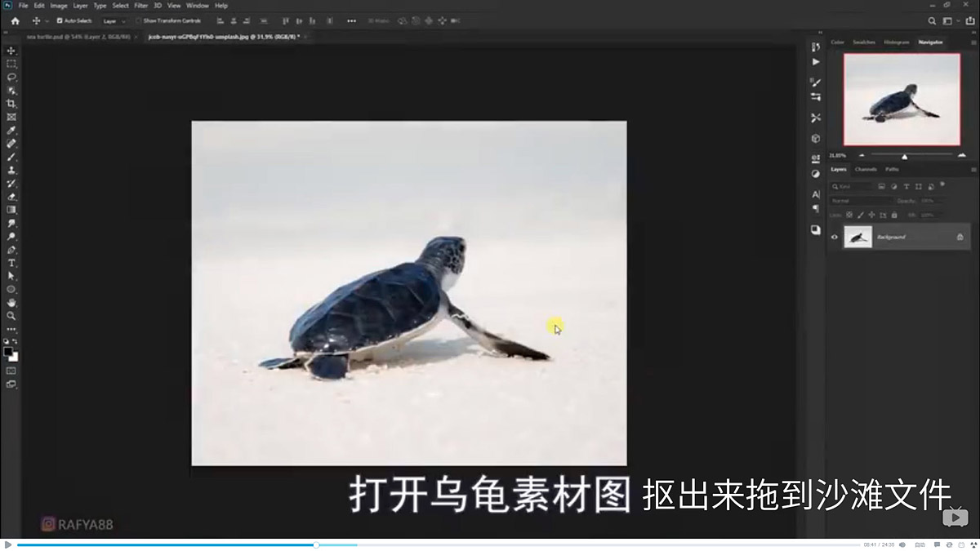Open the search icon in the options bar

(933, 21)
